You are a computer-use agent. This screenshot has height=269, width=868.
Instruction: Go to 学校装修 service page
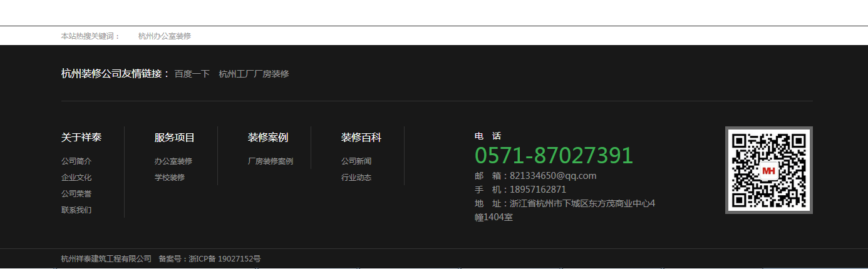tap(170, 178)
